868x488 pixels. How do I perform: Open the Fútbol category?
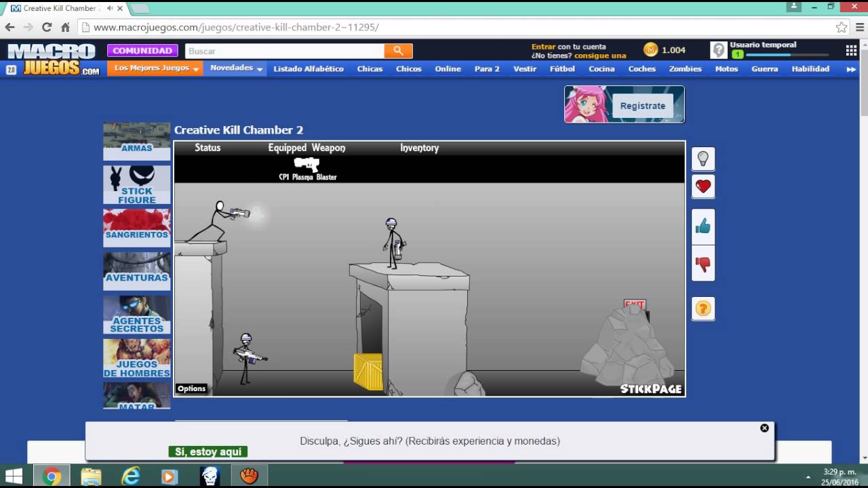(562, 68)
